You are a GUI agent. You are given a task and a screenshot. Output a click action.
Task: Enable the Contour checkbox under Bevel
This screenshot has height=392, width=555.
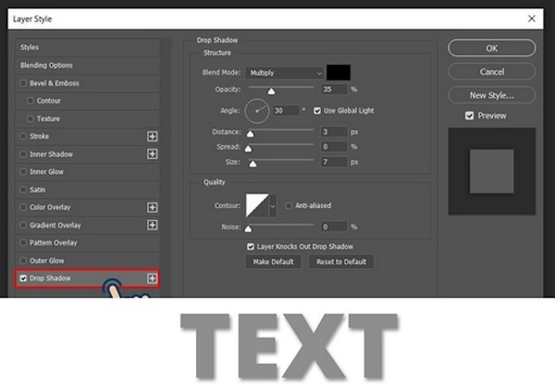[x=31, y=101]
